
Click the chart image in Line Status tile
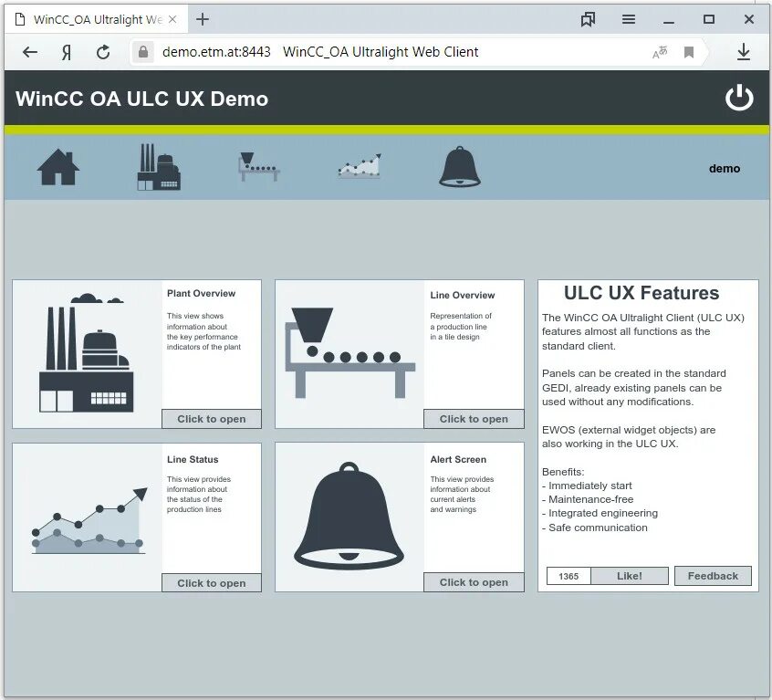point(89,520)
